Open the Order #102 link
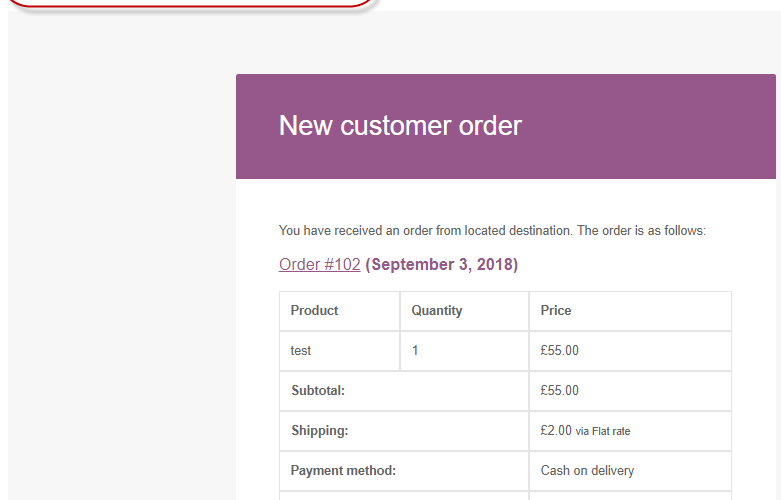 pyautogui.click(x=319, y=264)
